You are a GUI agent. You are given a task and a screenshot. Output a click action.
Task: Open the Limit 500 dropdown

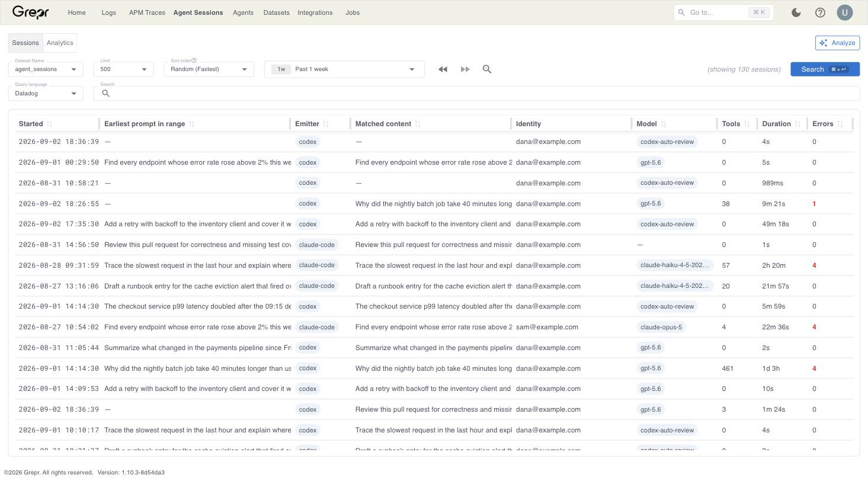tap(124, 69)
